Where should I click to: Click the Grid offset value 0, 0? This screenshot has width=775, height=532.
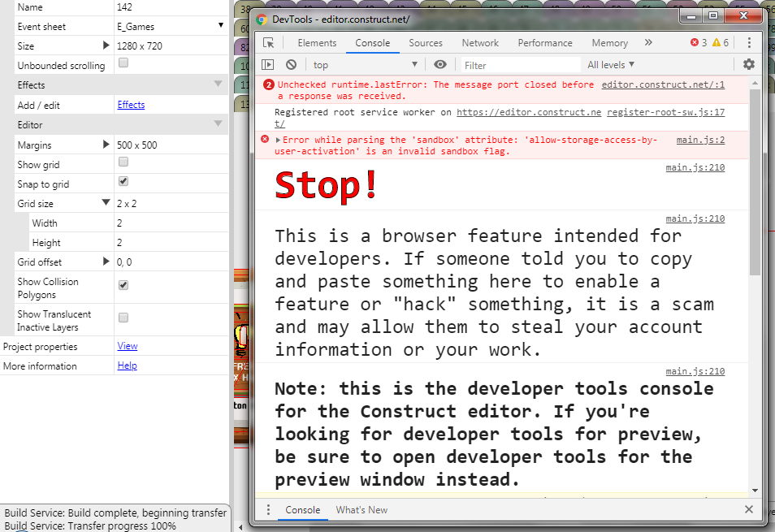(124, 262)
